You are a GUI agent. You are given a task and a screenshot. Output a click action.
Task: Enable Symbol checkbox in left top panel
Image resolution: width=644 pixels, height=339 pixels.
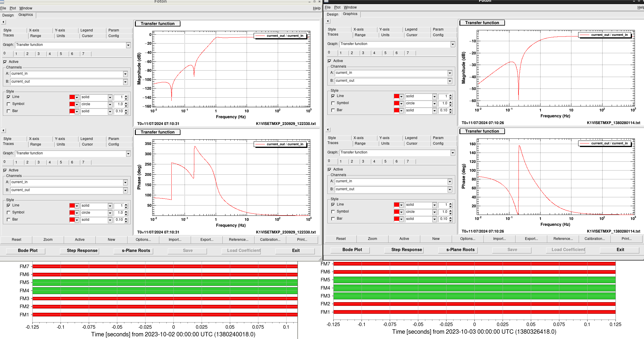9,104
